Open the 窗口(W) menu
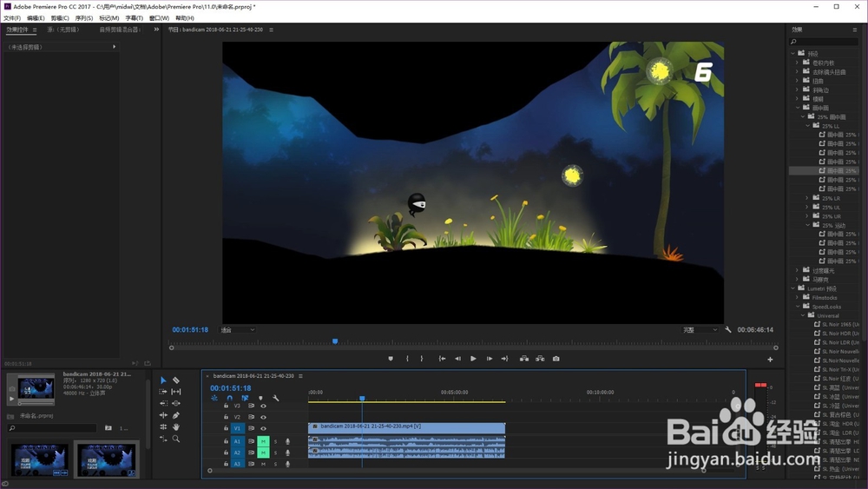 pyautogui.click(x=159, y=18)
